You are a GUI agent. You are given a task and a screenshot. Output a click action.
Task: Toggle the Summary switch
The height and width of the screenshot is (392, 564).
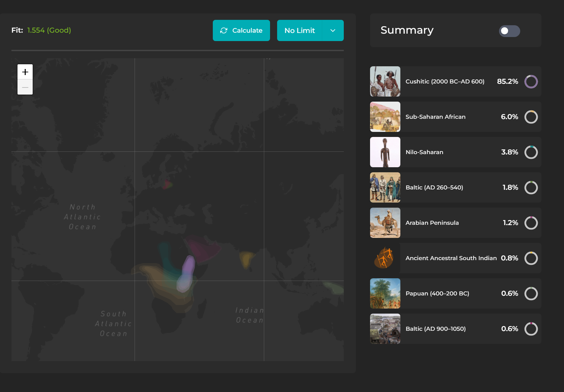[x=509, y=31]
